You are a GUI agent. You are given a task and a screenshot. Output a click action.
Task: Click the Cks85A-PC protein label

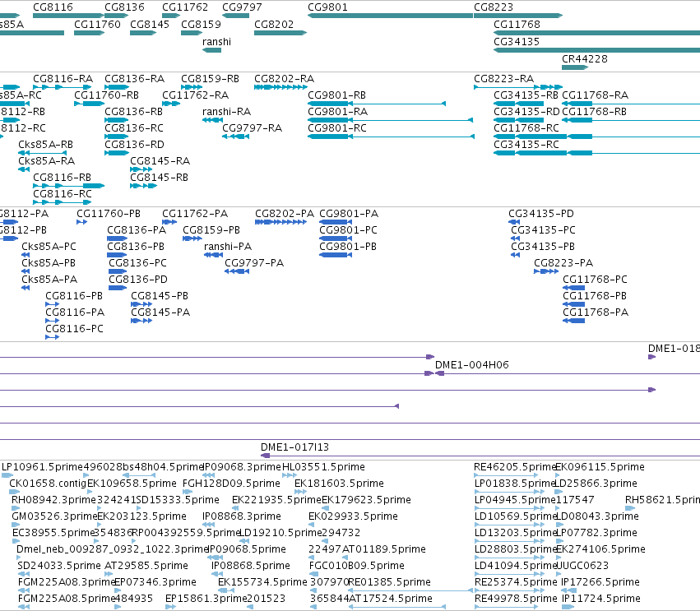49,247
